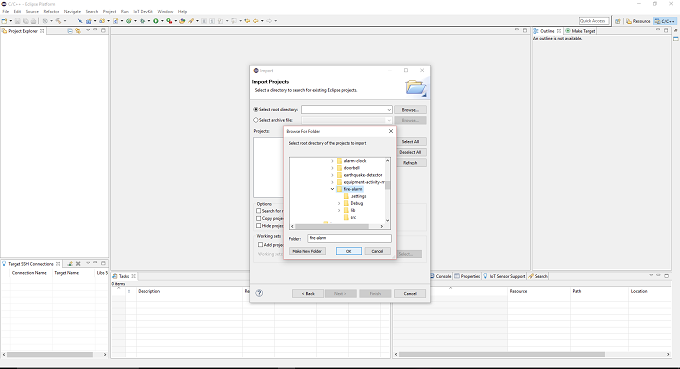
Task: Click Link with Editor icon in Project Explorer
Action: (78, 31)
